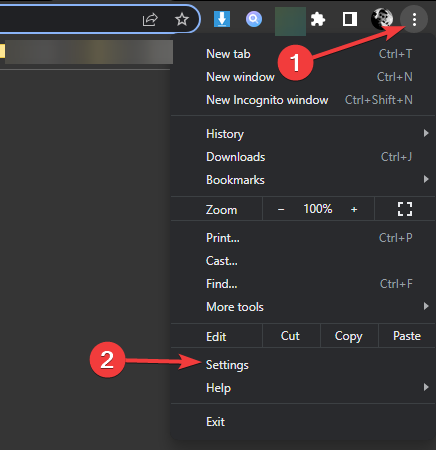
Task: Open a New Incognito window
Action: coord(303,100)
